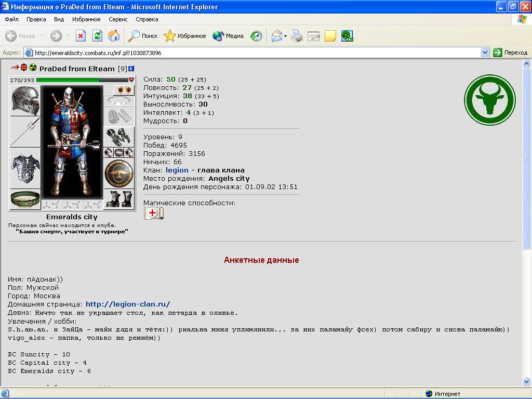
Task: Open the Избранное menu in menu bar
Action: 86,19
